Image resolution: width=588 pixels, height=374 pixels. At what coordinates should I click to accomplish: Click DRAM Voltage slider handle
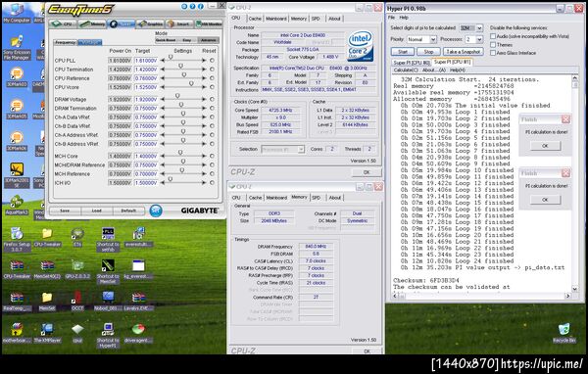[177, 96]
